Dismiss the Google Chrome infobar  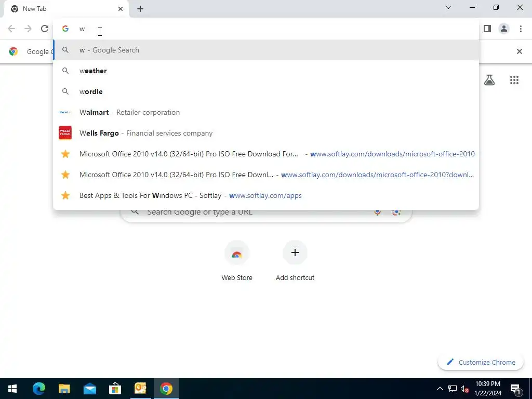pyautogui.click(x=519, y=51)
